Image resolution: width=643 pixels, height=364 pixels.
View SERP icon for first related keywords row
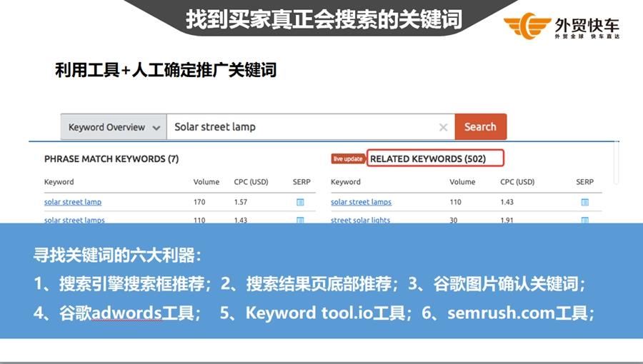tap(584, 202)
